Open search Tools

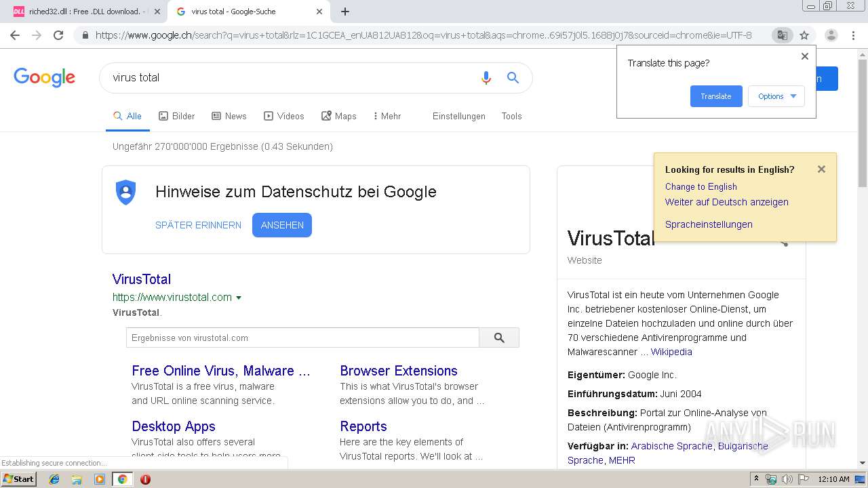[511, 116]
